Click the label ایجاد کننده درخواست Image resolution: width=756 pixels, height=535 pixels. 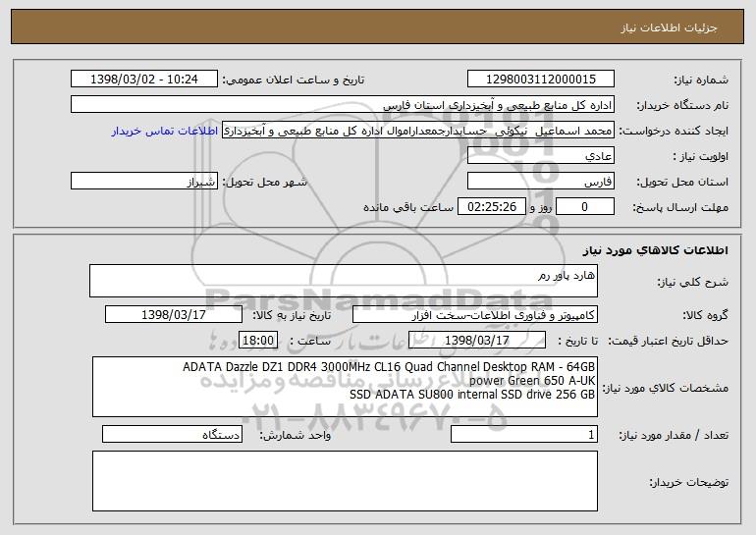point(674,132)
